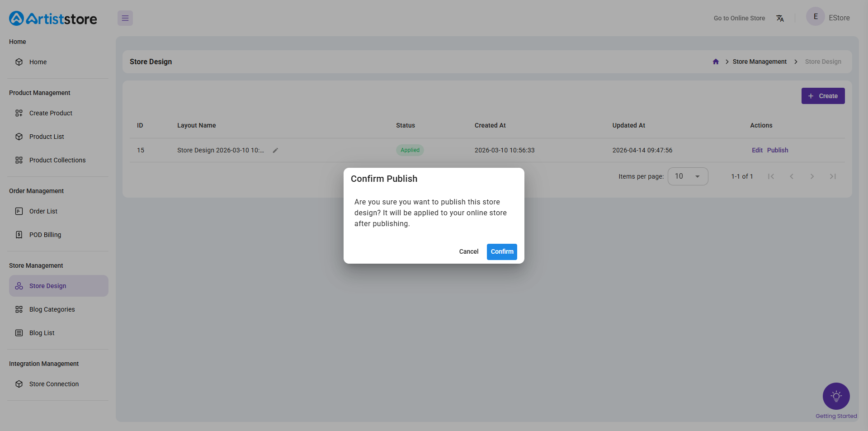Open Store Connection in sidebar
Viewport: 868px width, 431px height.
(59, 384)
